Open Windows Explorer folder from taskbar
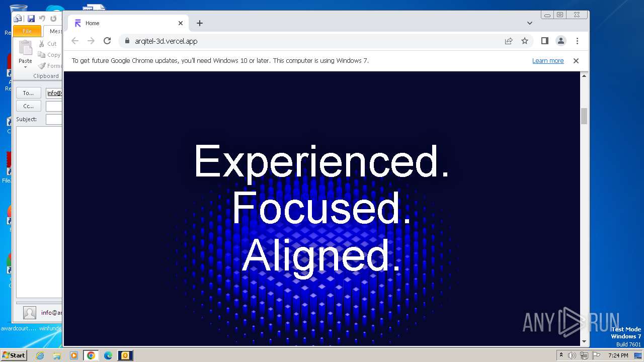Screen dimensions: 644x362 coord(57,355)
